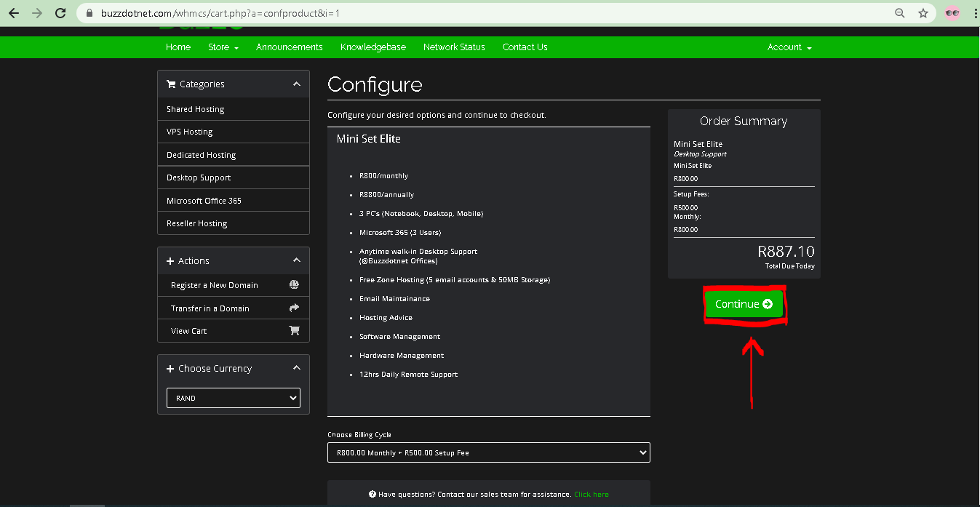Collapse the Actions panel chevron
This screenshot has height=507, width=980.
(x=296, y=260)
